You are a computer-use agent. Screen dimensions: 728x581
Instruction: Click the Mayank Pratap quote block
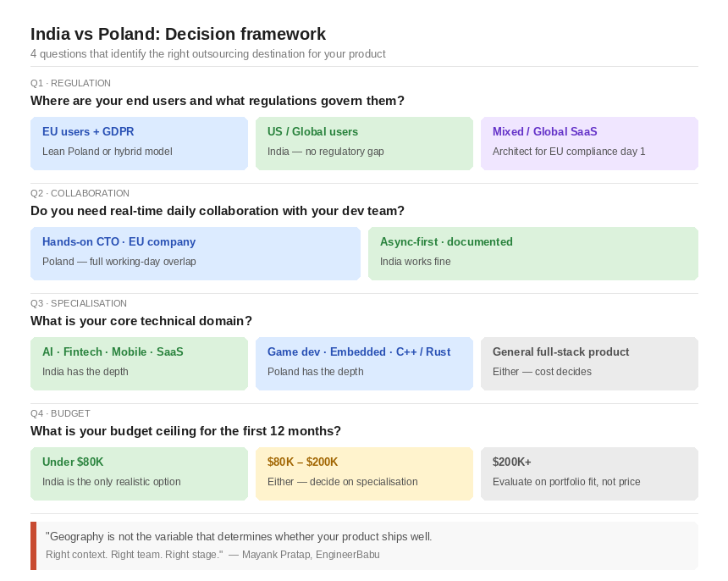click(365, 545)
